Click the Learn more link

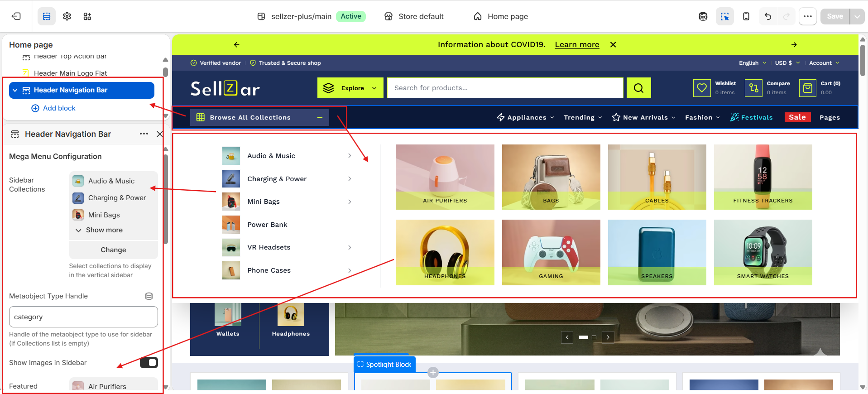577,45
